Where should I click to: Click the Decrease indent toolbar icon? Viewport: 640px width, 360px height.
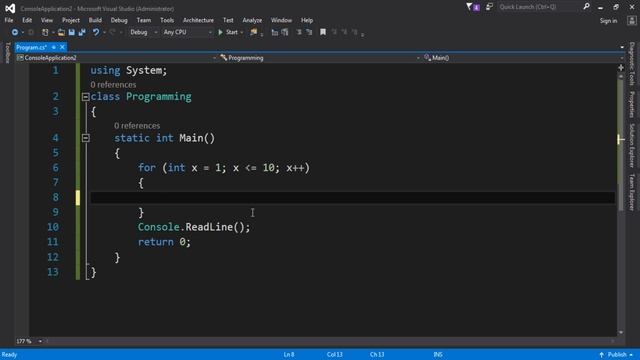[299, 32]
